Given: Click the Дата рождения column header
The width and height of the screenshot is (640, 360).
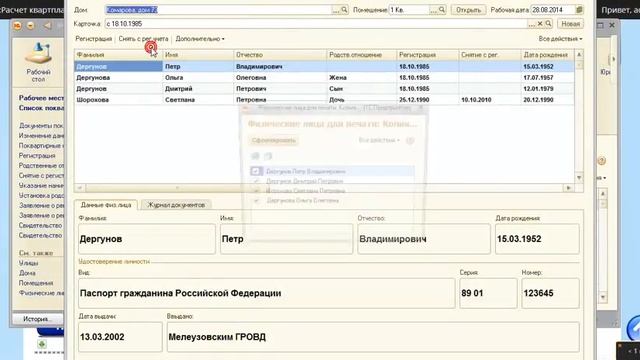Looking at the screenshot, I should tap(548, 55).
